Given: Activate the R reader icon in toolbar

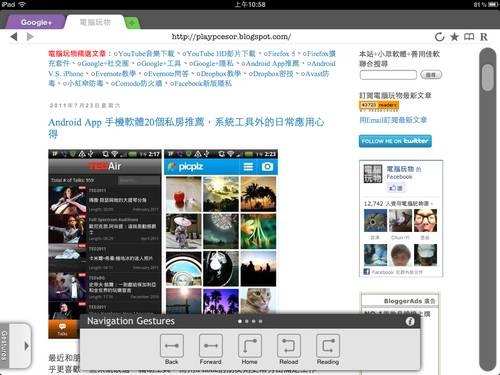Looking at the screenshot, I should click(x=484, y=37).
